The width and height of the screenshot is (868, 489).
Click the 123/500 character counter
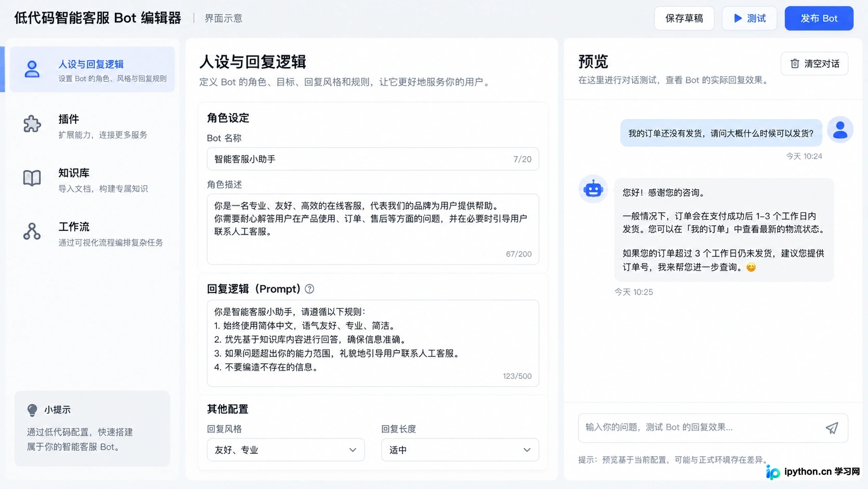tap(517, 376)
